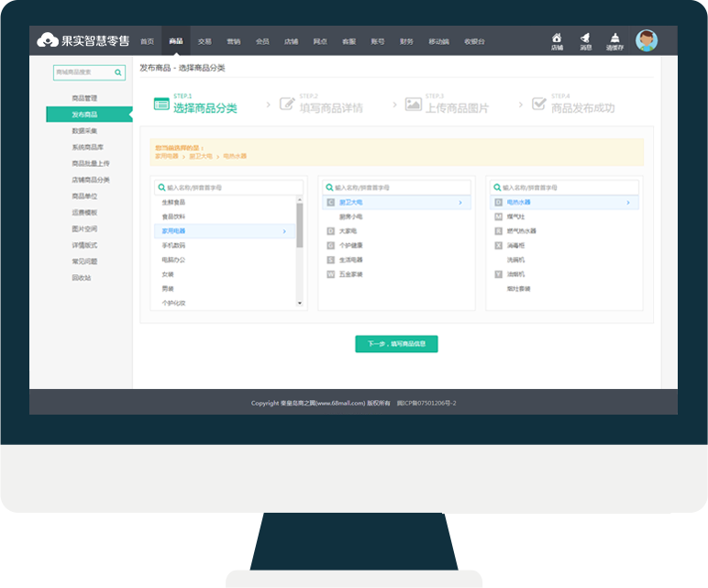Select 数据采集 in the sidebar
Image resolution: width=708 pixels, height=588 pixels.
pyautogui.click(x=84, y=131)
